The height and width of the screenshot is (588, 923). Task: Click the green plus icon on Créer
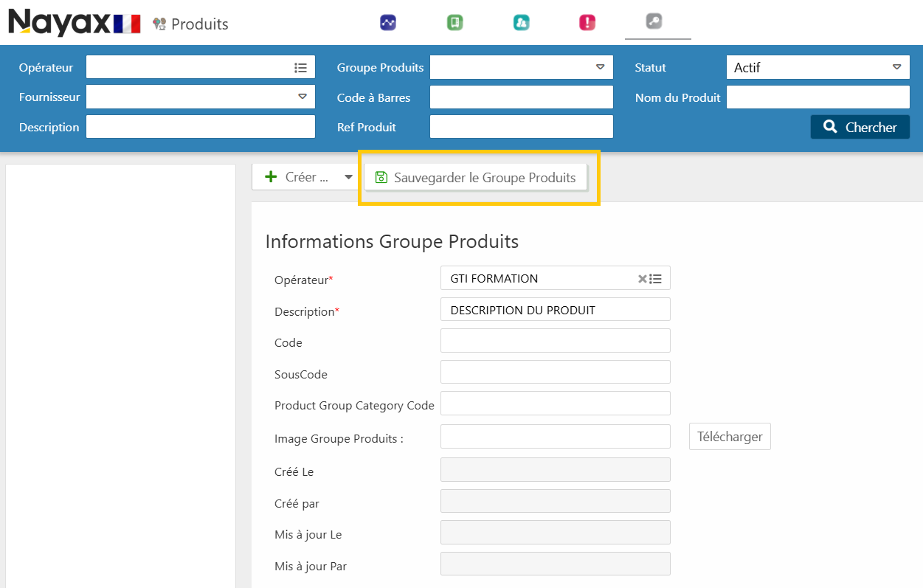pyautogui.click(x=271, y=177)
